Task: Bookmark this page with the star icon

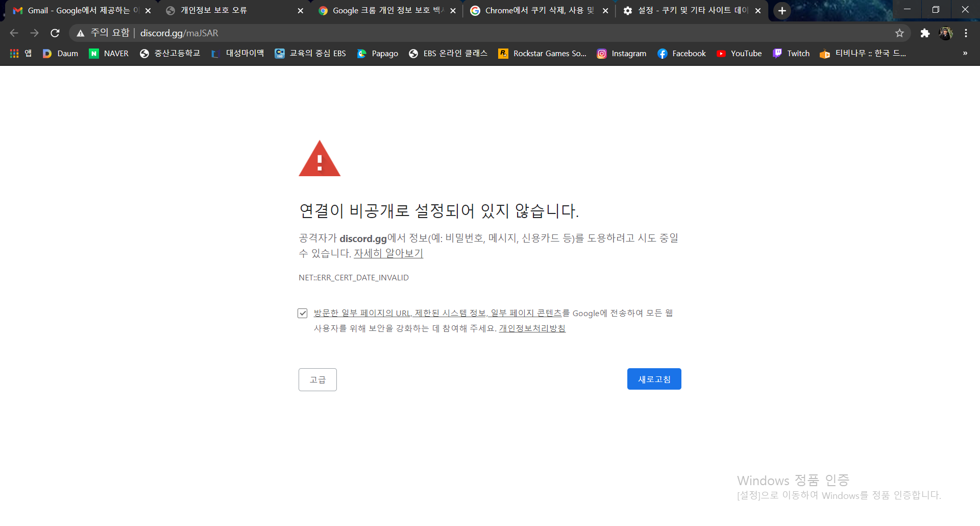Action: click(899, 33)
